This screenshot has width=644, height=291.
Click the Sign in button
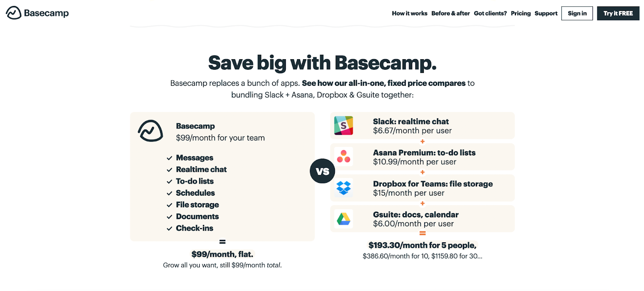coord(577,13)
